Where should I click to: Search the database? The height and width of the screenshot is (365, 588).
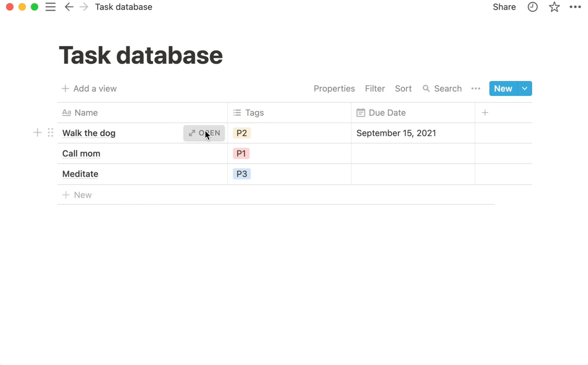click(442, 89)
